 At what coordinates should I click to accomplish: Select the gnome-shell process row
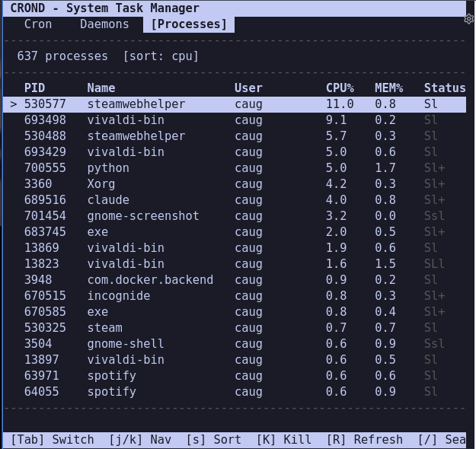(235, 344)
